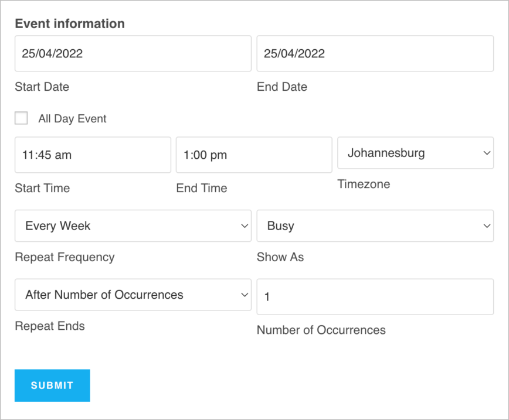Click the Number of Occurrences input
The image size is (509, 420).
[375, 296]
